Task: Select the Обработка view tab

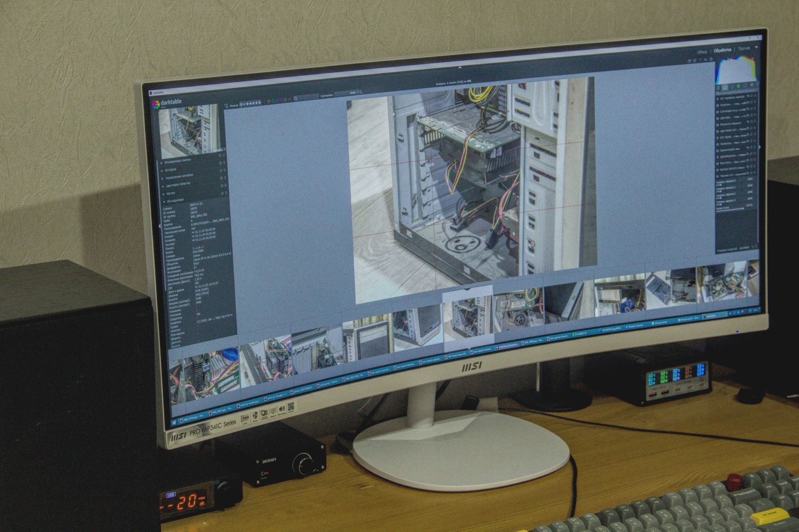Action: [722, 50]
